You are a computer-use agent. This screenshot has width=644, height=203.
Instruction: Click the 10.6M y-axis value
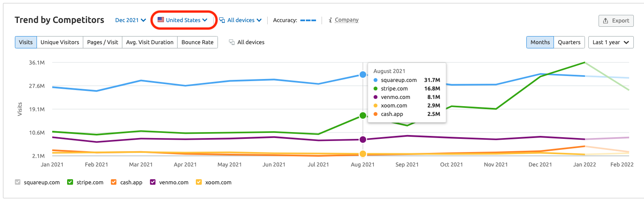(x=37, y=133)
